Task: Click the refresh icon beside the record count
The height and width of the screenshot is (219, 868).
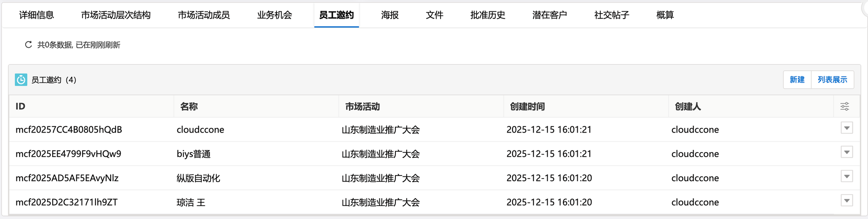Action: coord(29,45)
